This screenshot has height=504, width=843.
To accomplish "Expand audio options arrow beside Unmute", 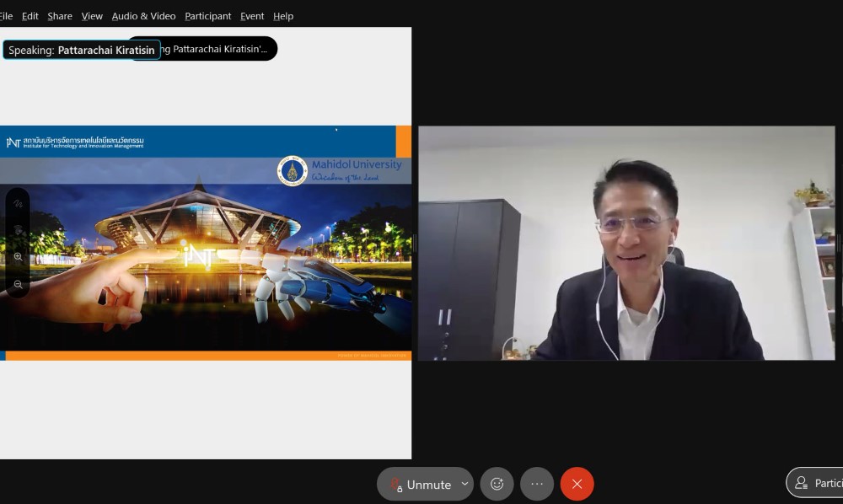I will point(464,484).
